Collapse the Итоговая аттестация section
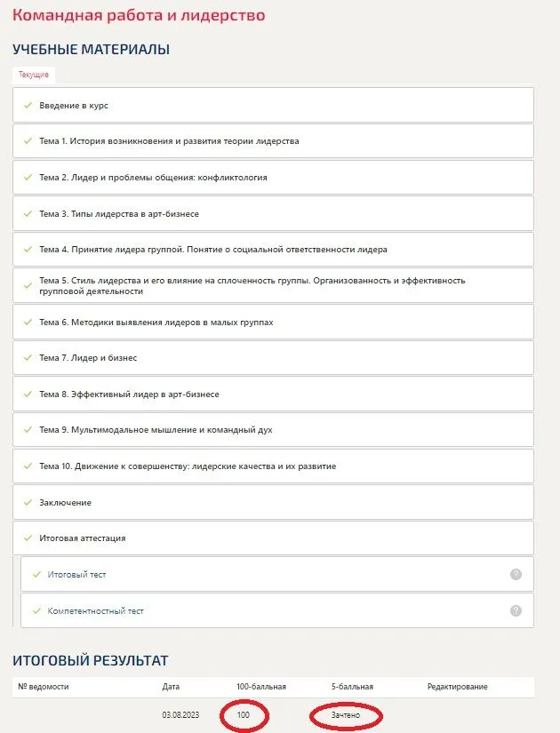 tap(82, 538)
